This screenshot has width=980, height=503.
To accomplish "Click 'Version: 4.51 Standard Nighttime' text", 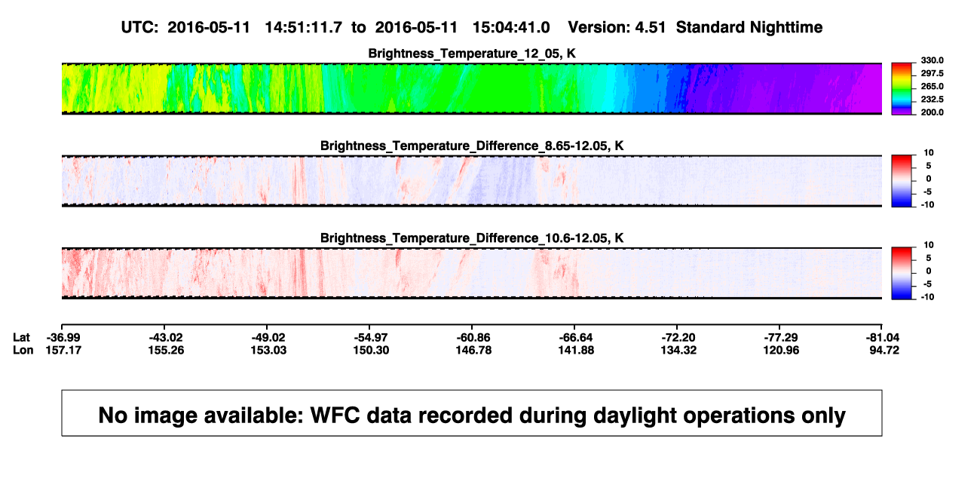I will click(695, 27).
